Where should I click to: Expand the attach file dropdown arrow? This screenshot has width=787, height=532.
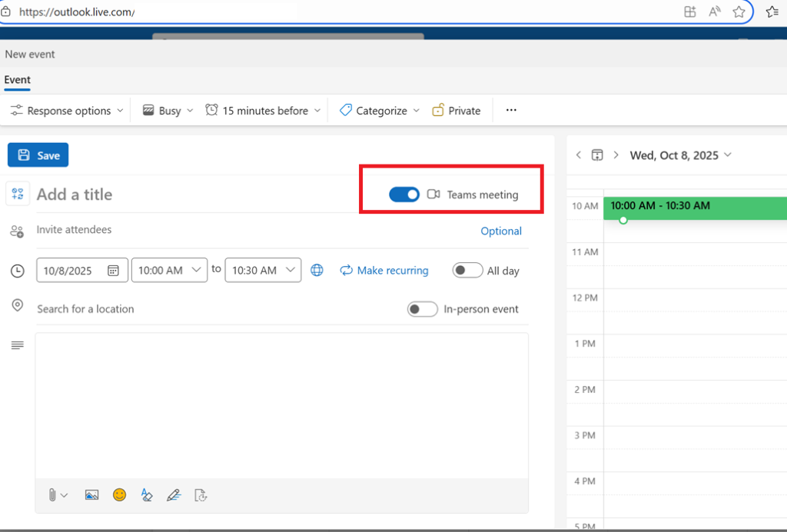[x=65, y=495]
